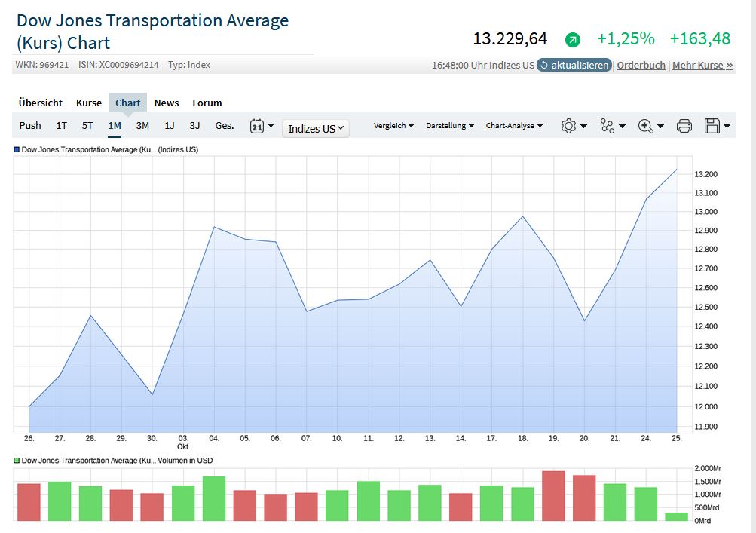
Task: Select the Push live chart mode
Action: point(30,125)
